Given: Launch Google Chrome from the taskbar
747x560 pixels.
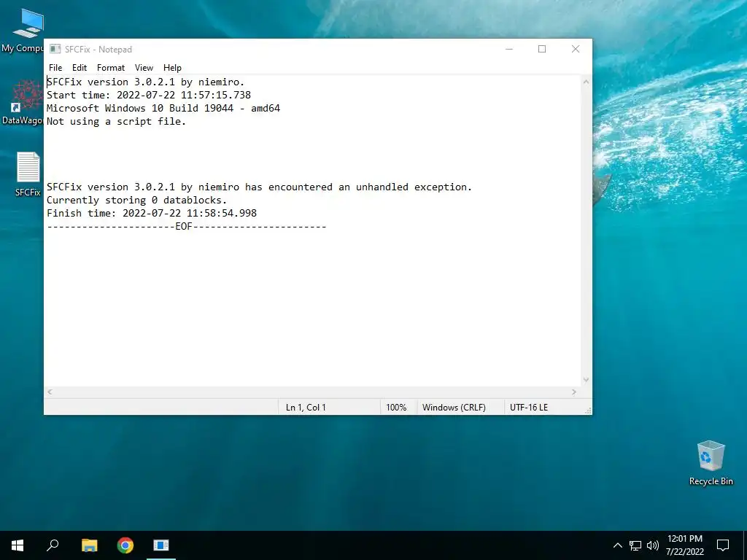Looking at the screenshot, I should point(125,545).
